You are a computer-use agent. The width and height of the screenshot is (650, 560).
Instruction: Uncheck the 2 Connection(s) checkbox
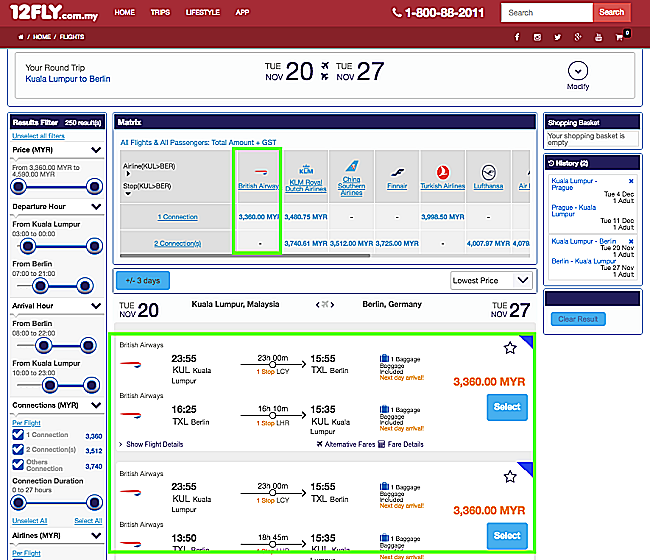click(18, 449)
